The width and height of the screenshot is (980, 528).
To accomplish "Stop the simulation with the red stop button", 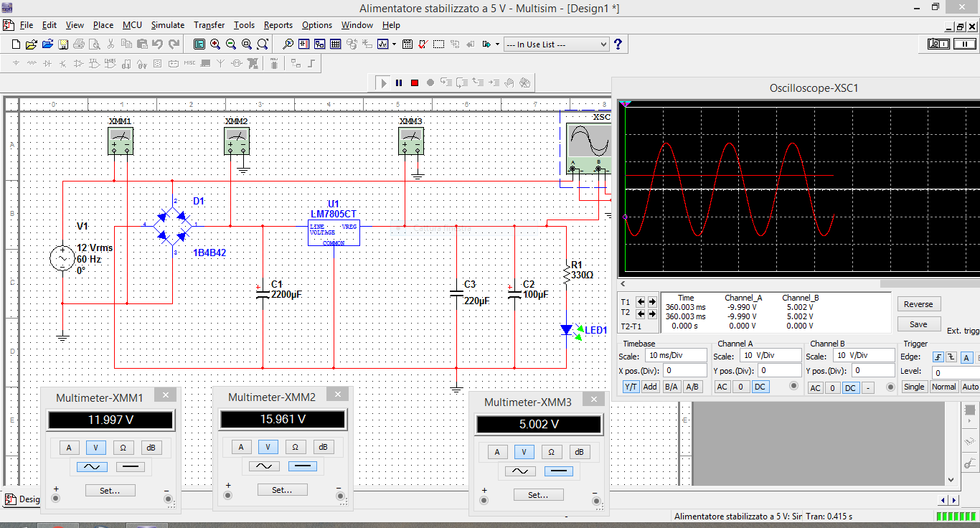I will tap(415, 83).
